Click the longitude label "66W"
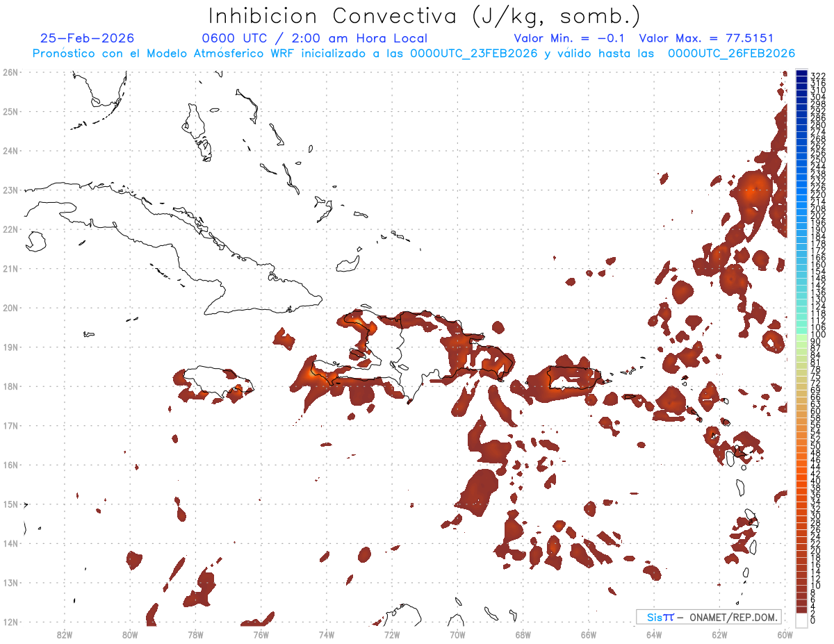834x644 pixels. (589, 634)
